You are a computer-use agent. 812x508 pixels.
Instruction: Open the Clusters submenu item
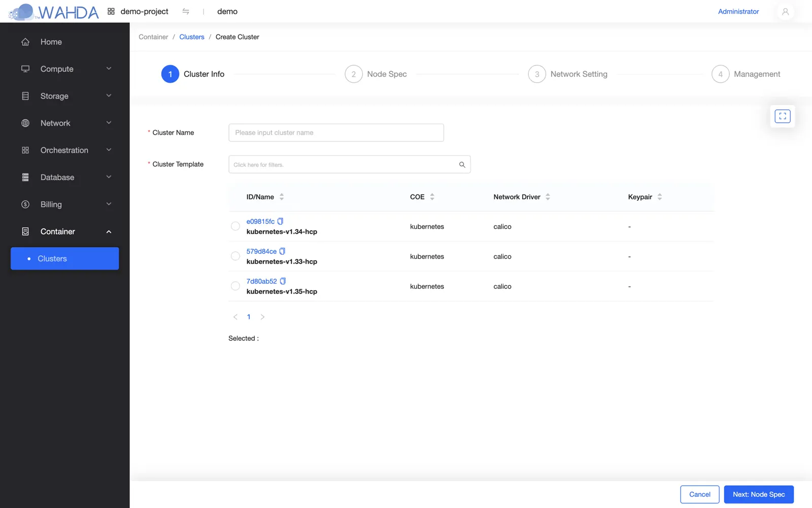pyautogui.click(x=65, y=259)
